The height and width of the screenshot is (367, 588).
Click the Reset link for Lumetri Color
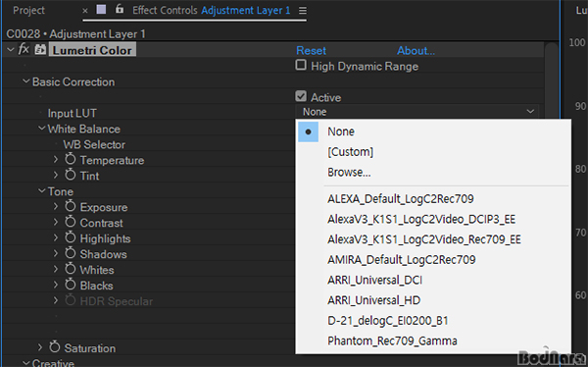pos(312,50)
